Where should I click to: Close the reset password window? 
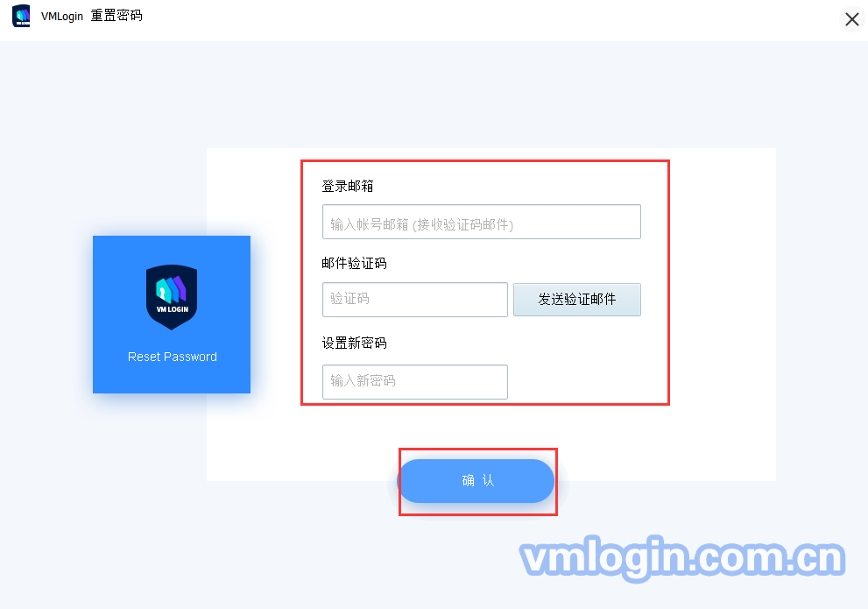pyautogui.click(x=852, y=19)
